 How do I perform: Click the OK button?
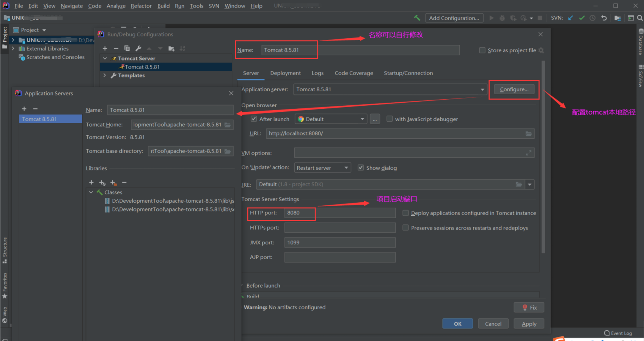click(x=457, y=324)
